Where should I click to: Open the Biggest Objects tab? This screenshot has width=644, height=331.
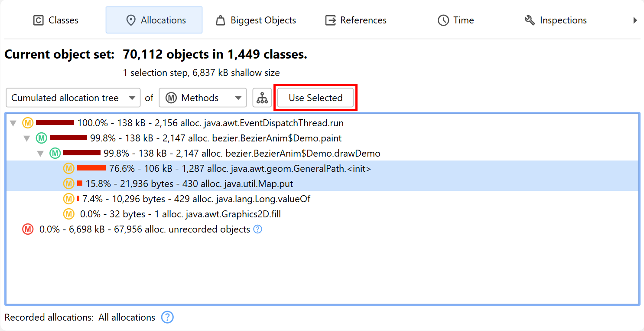(256, 20)
